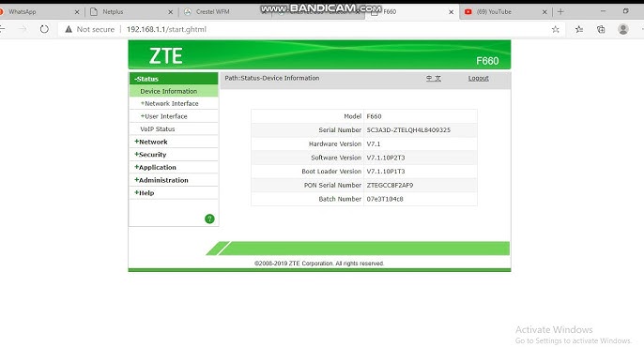The image size is (644, 362).
Task: Click the Netplus tab page icon
Action: [x=94, y=12]
